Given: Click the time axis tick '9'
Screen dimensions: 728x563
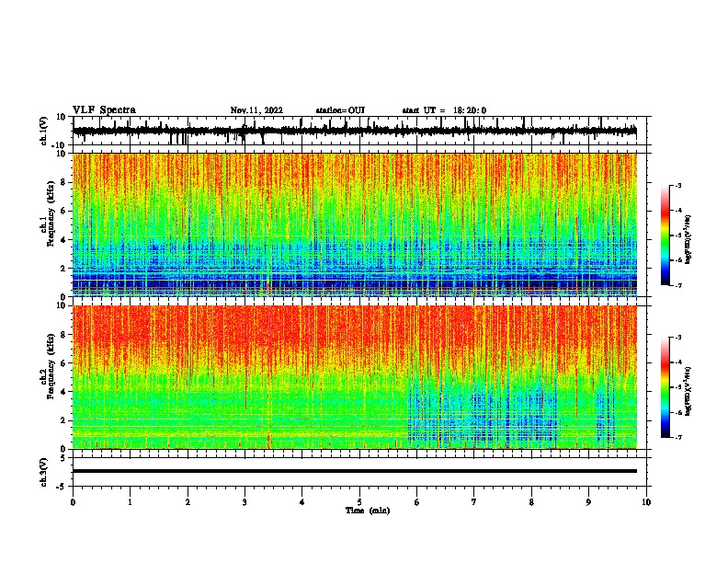Looking at the screenshot, I should (x=588, y=502).
